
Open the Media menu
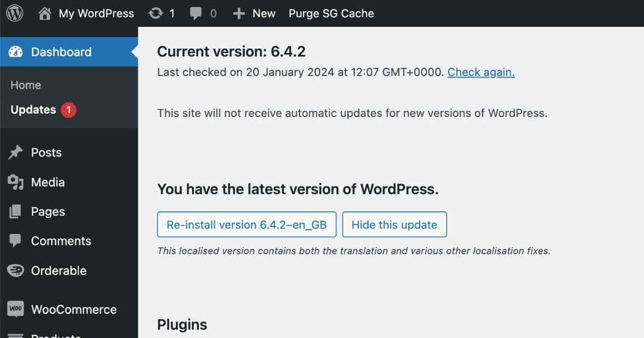coord(48,182)
